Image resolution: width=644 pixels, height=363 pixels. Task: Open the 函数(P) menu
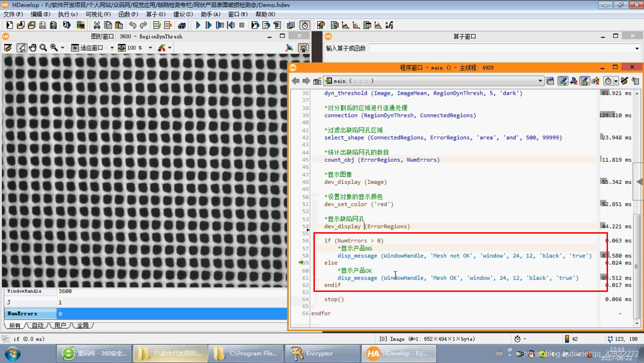coord(128,14)
